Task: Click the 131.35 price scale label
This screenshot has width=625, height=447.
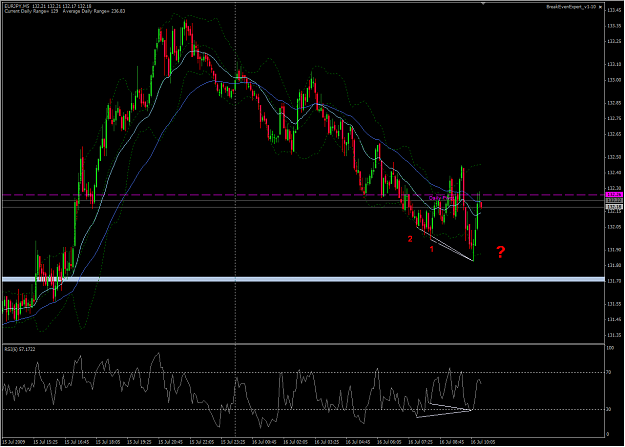Action: click(x=613, y=335)
